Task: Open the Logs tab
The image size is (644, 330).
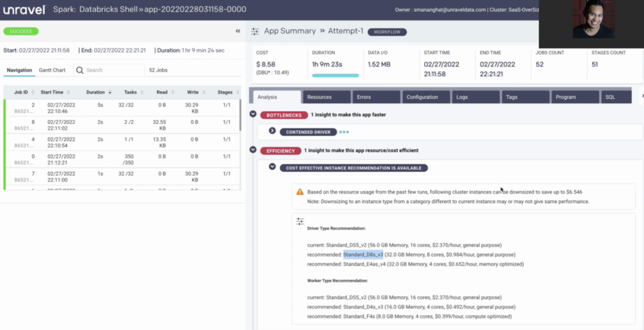Action: tap(475, 97)
